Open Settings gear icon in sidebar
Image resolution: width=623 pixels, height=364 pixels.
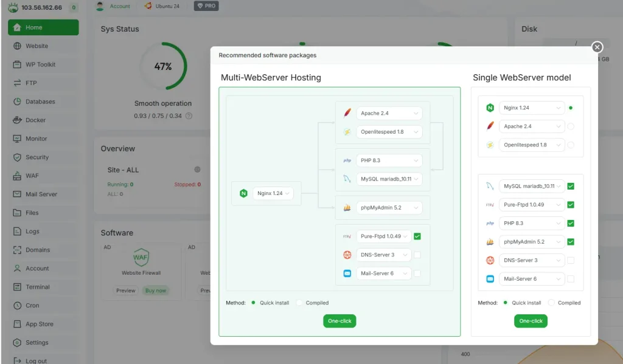coord(17,342)
